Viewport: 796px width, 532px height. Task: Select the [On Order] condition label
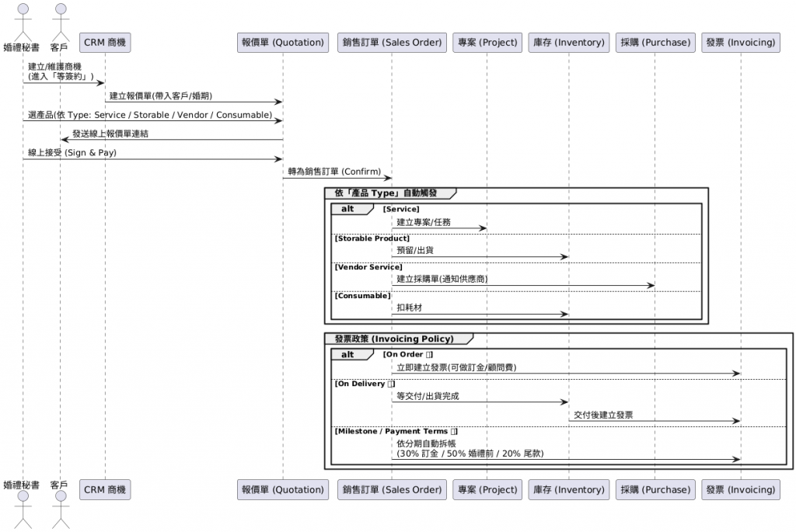(408, 354)
